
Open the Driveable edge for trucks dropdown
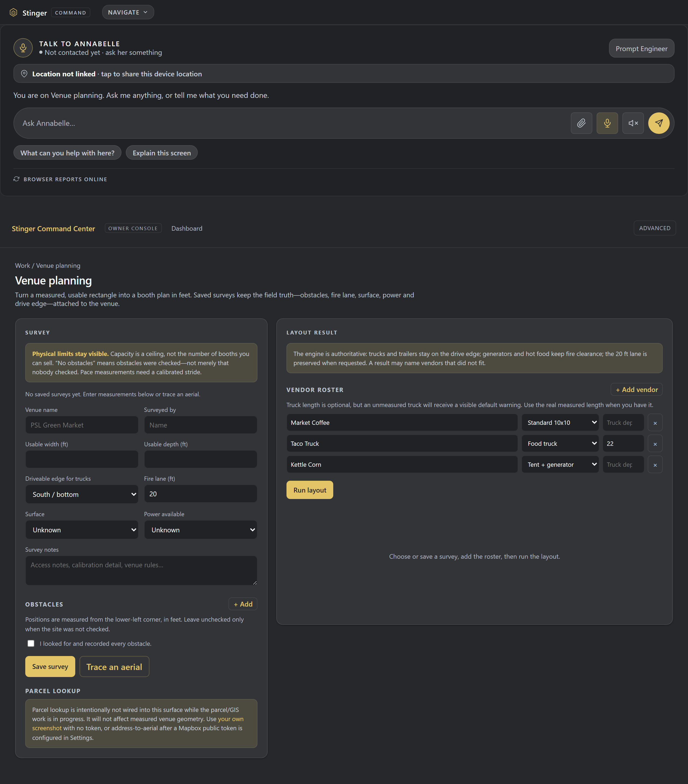click(x=82, y=494)
